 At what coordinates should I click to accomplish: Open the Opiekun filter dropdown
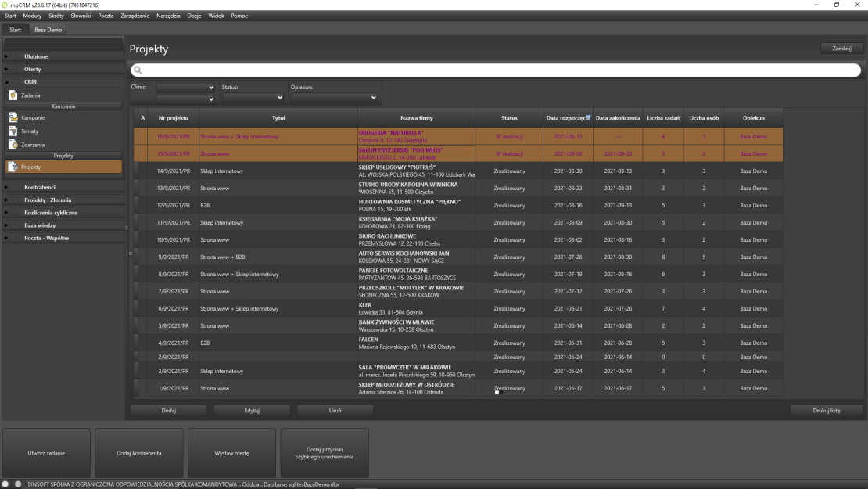tap(335, 98)
